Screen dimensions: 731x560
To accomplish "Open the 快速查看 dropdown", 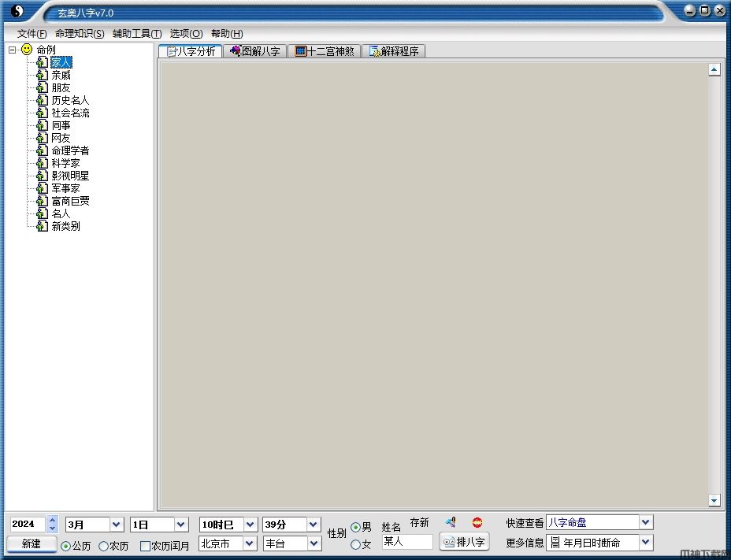I will [x=646, y=522].
